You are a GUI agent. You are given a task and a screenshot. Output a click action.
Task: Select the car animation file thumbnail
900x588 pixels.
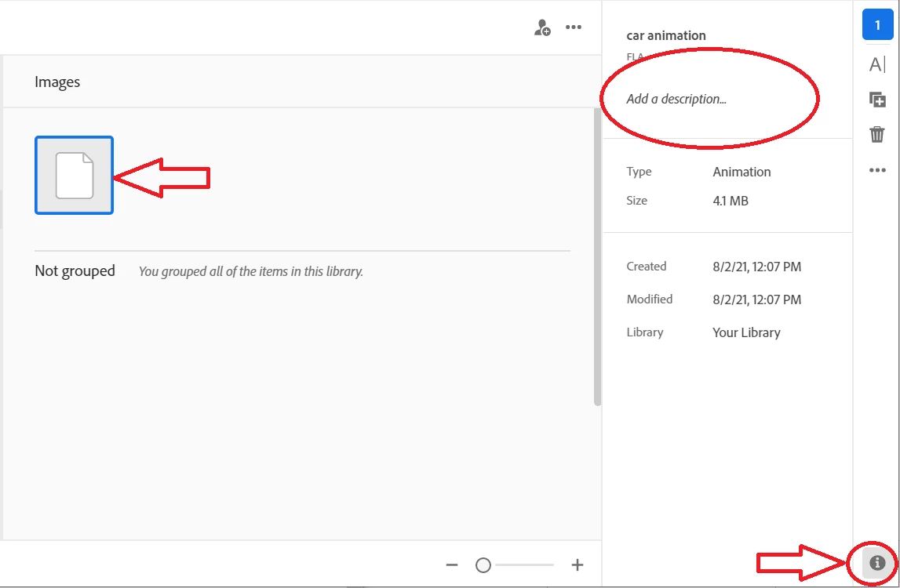(74, 175)
